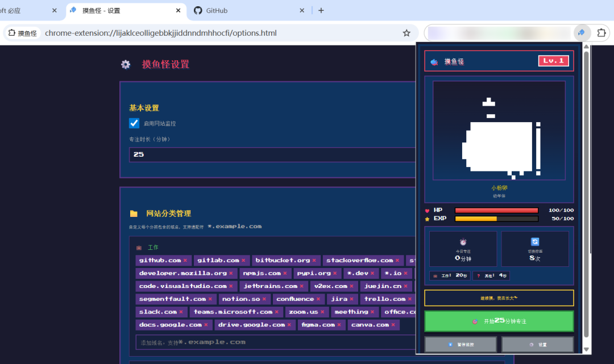The image size is (614, 364).
Task: Open 设置 from the popup
Action: 538,345
